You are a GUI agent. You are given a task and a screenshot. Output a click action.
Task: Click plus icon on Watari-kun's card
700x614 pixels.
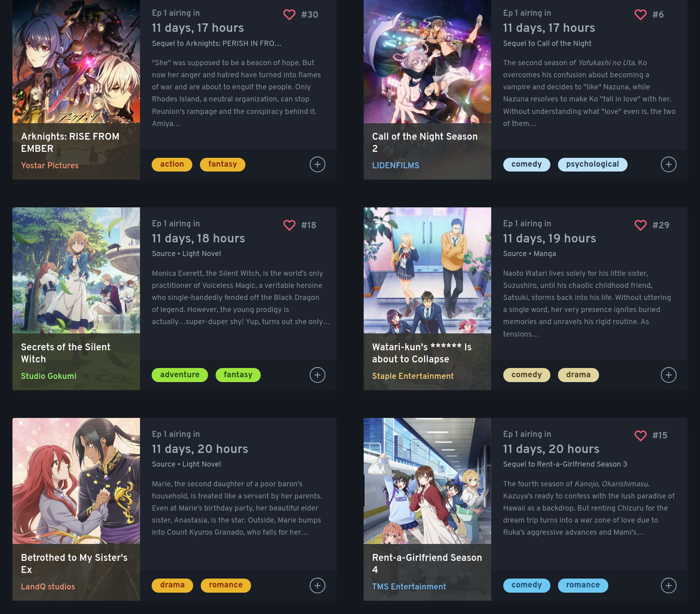(x=669, y=375)
